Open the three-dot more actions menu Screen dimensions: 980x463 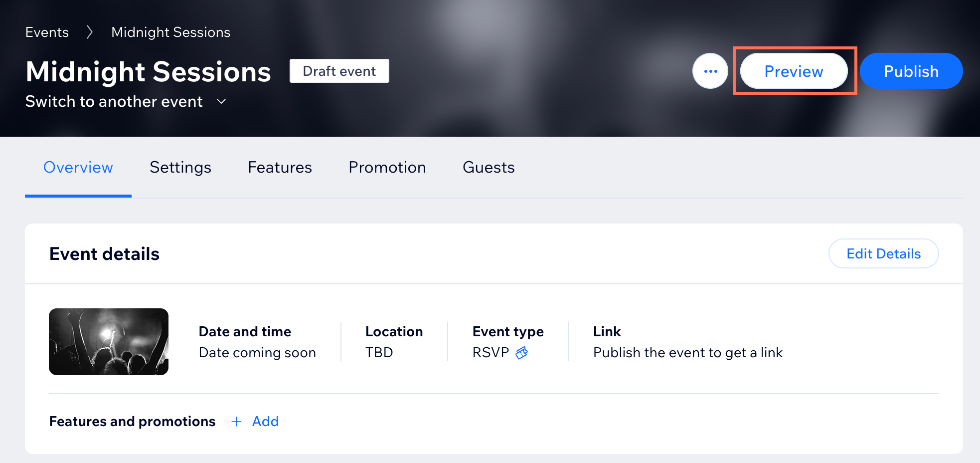point(710,71)
